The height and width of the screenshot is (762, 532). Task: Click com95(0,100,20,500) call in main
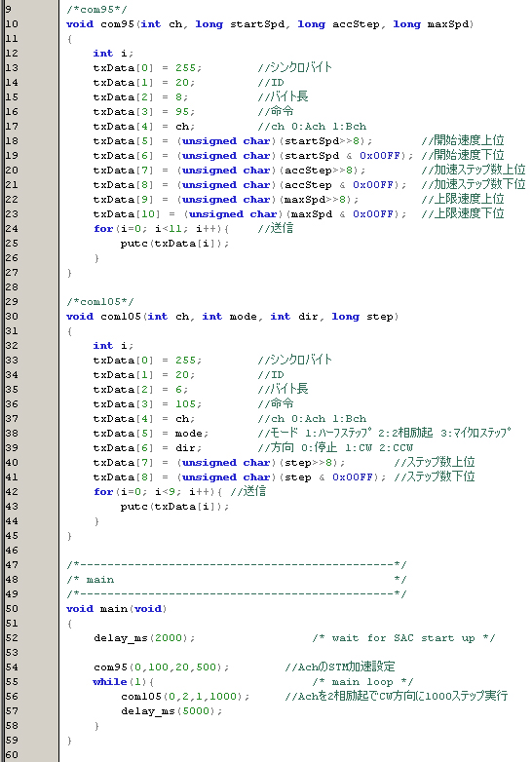coord(161,667)
